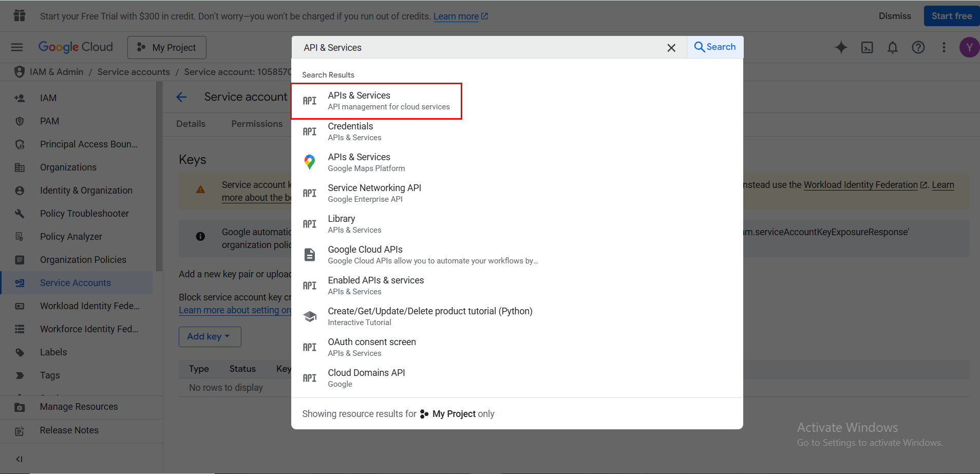Switch to the Permissions tab

pyautogui.click(x=257, y=124)
